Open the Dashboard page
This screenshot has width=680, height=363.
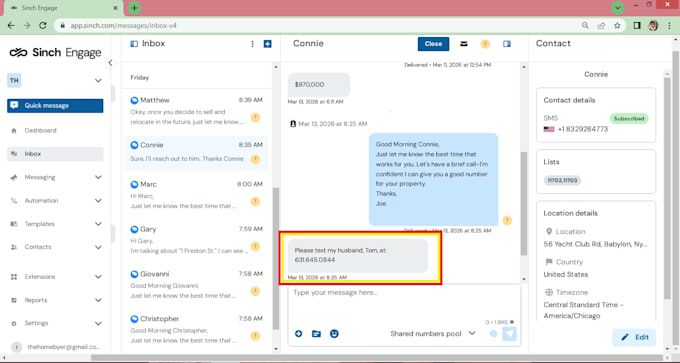(40, 131)
